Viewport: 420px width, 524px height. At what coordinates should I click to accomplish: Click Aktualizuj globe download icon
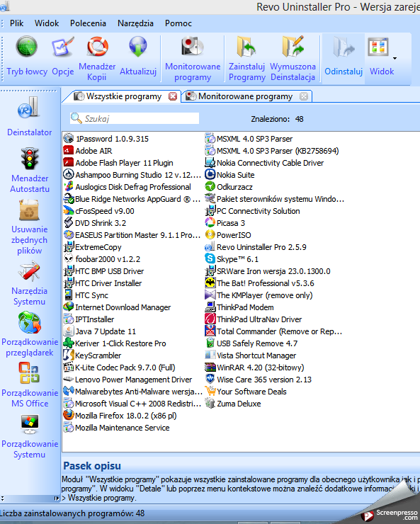[137, 47]
